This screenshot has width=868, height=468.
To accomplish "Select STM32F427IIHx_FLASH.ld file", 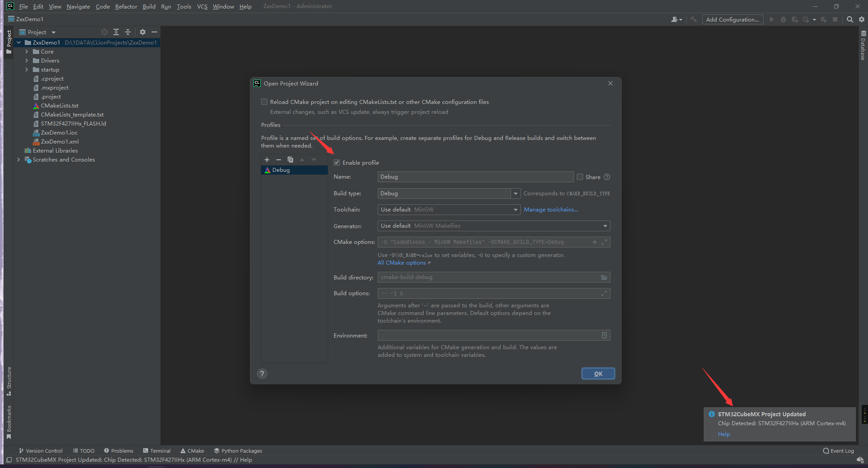I will 73,124.
